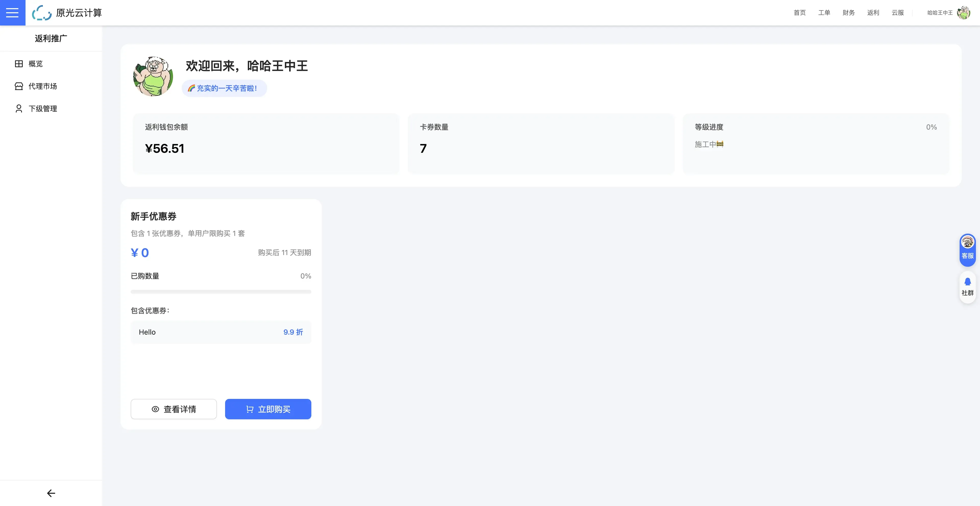The width and height of the screenshot is (980, 506).
Task: Select the 概览 grid icon in sidebar
Action: pos(19,64)
